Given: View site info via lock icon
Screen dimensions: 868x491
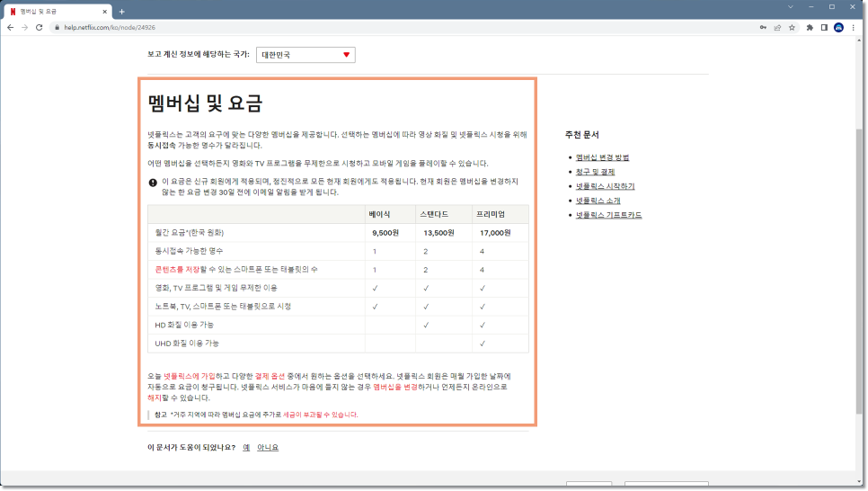Looking at the screenshot, I should click(x=57, y=27).
